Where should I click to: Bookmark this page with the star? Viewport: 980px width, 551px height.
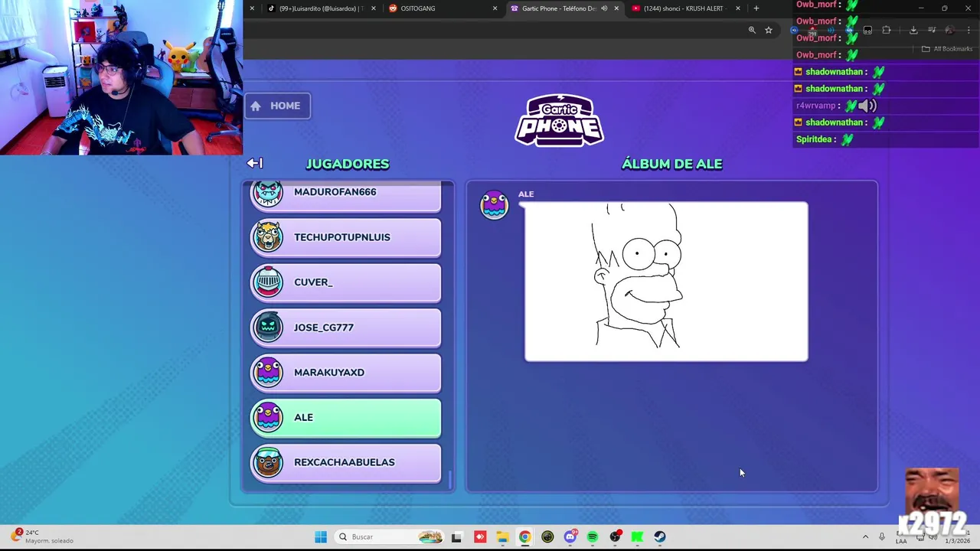coord(769,30)
